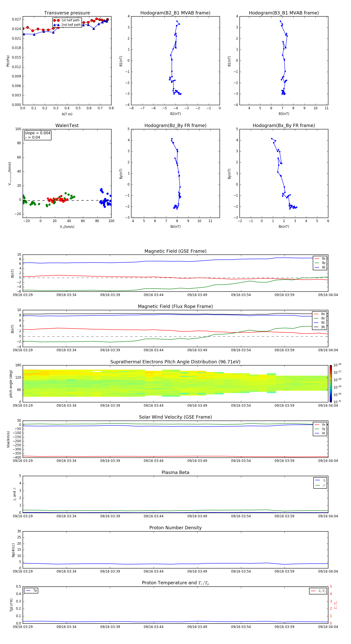Select '2nd half path' legend entry
The image size is (351, 644).
pyautogui.click(x=67, y=25)
